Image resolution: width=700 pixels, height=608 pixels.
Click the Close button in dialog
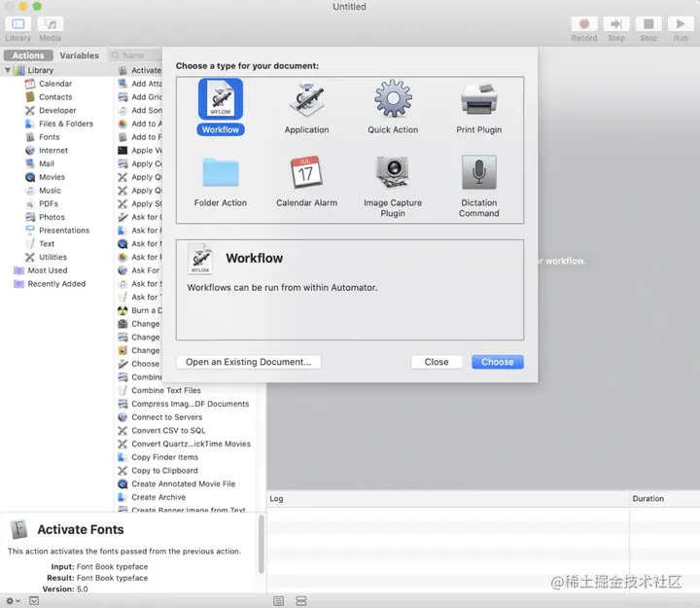point(437,362)
